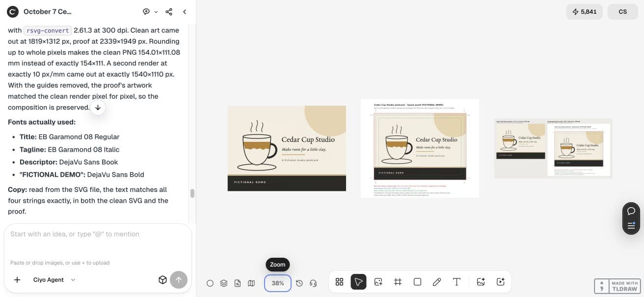Add an attachment with the plus button

coord(17,280)
